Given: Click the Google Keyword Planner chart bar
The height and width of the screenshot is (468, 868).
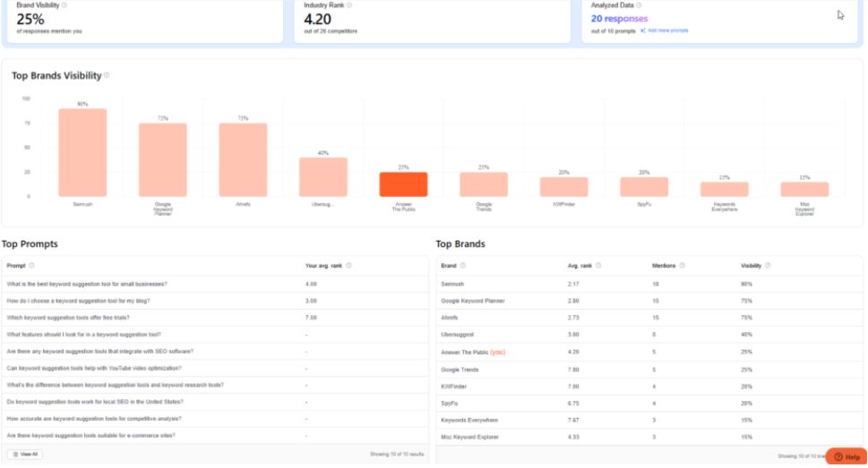Looking at the screenshot, I should tap(163, 160).
